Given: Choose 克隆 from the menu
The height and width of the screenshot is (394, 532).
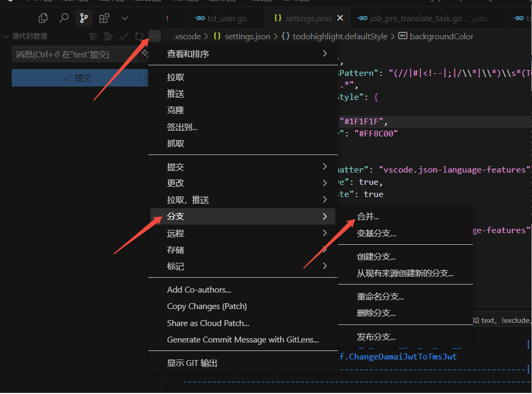Looking at the screenshot, I should (x=243, y=110).
